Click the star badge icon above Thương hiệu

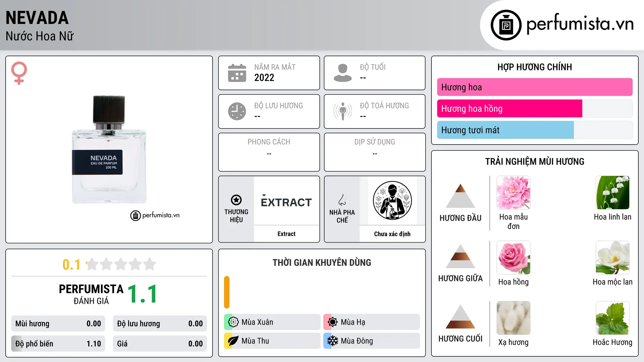click(x=236, y=200)
